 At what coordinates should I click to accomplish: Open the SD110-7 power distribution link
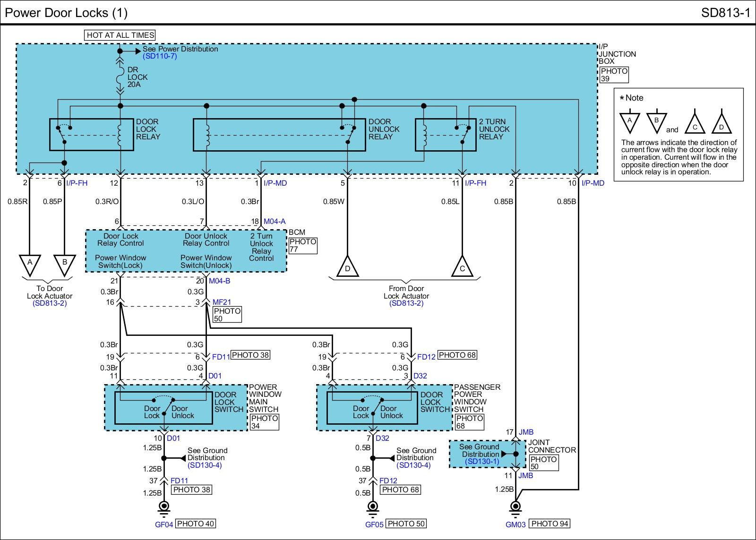(160, 56)
